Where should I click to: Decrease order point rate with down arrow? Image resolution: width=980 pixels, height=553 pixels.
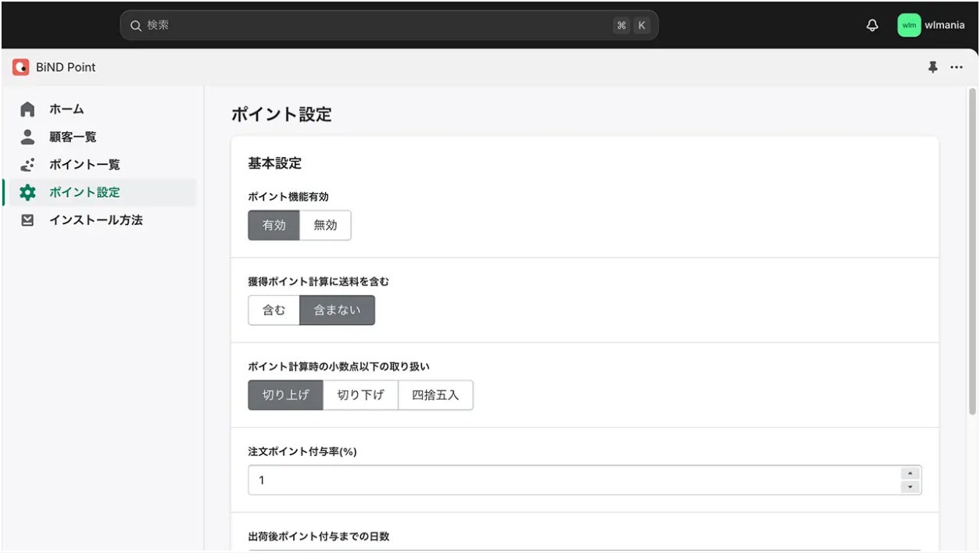click(910, 487)
